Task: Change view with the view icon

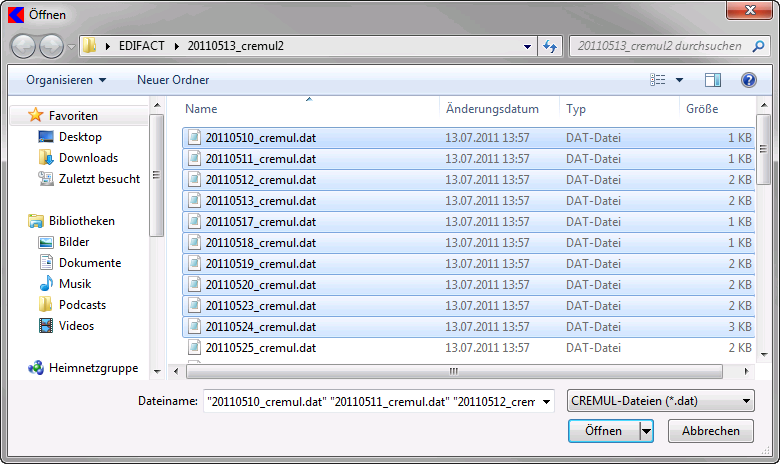Action: [x=658, y=80]
